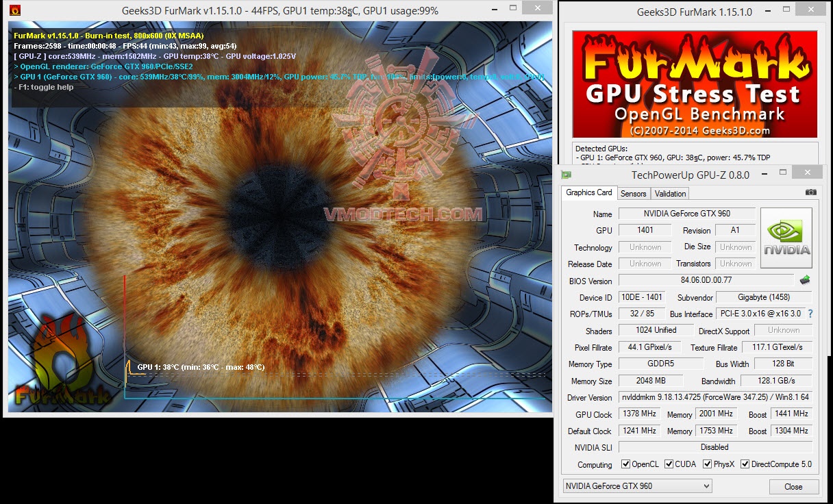Click the Revision A1 value
833x504 pixels.
click(x=736, y=230)
